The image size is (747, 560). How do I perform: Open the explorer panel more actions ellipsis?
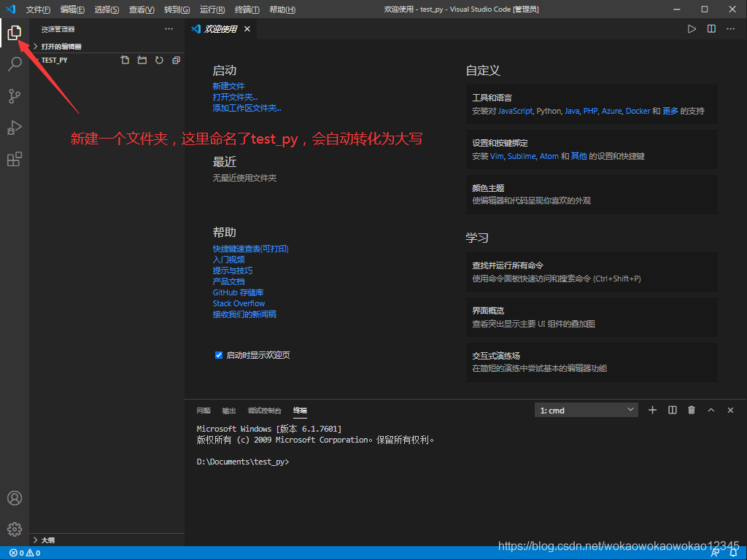point(169,29)
